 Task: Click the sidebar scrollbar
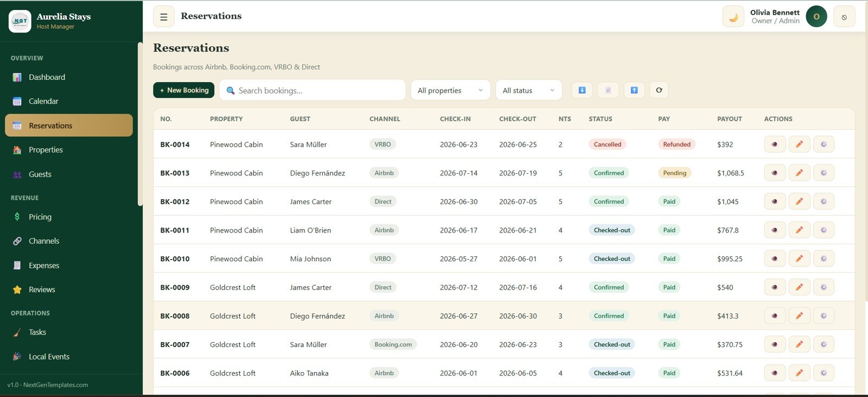point(140,125)
